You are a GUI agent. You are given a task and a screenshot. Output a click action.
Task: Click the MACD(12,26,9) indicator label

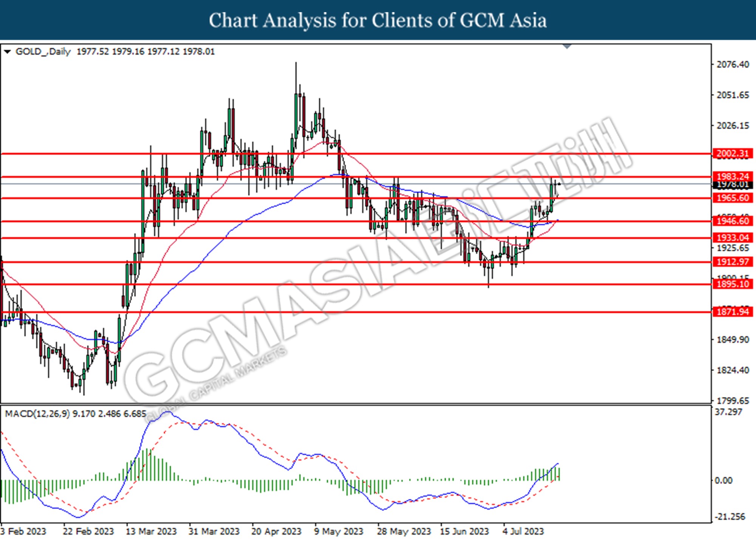37,414
